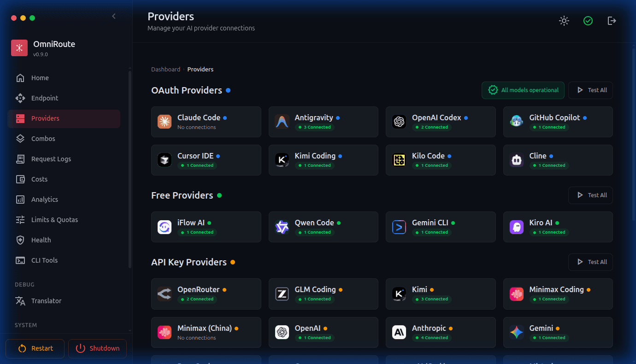636x364 pixels.
Task: Click the '3 Connected' badge under Antigravity
Action: [314, 127]
